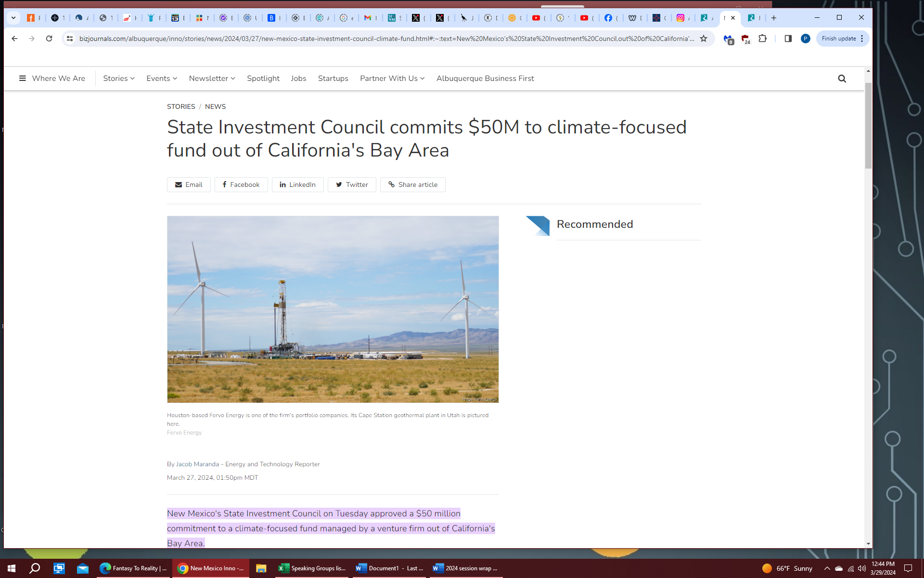
Task: Share article via Email button
Action: (189, 184)
